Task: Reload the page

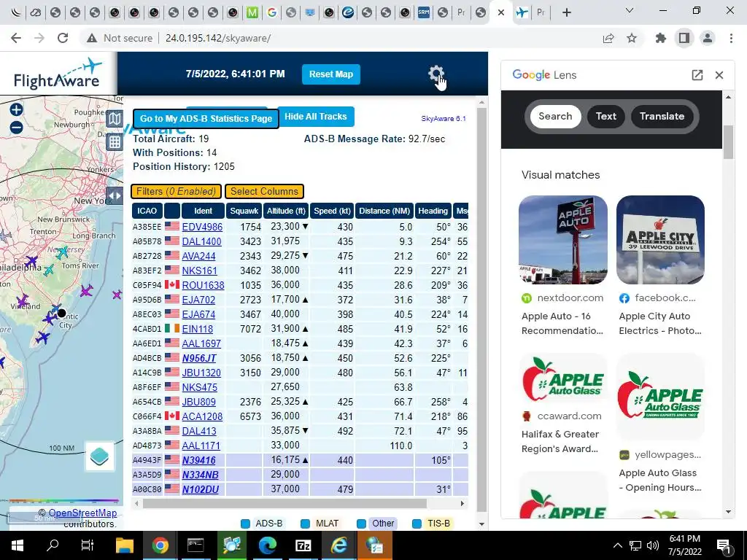Action: pyautogui.click(x=63, y=38)
